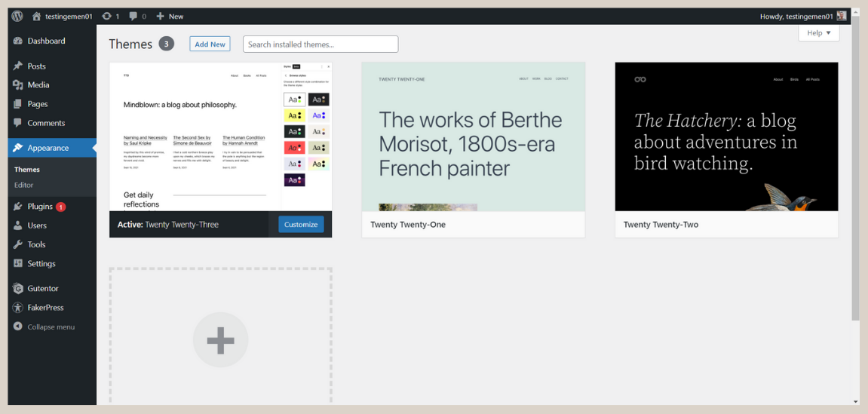Screen dimensions: 868x414
Task: Open Howdy testingemen01 account menu
Action: [x=803, y=16]
